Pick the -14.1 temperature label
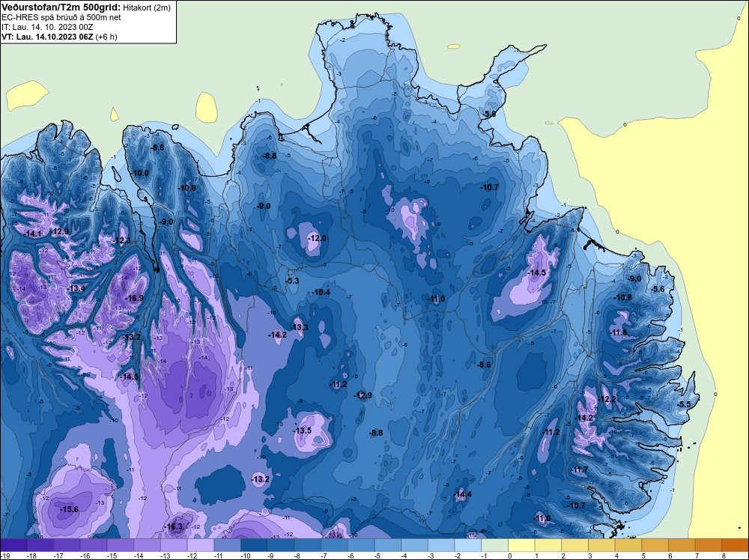The image size is (749, 560). (32, 234)
